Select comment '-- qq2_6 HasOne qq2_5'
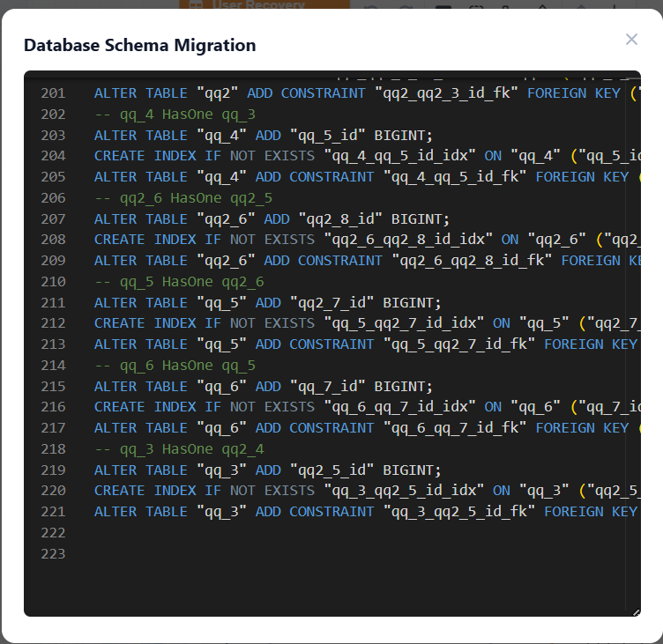Image resolution: width=663 pixels, height=644 pixels. click(x=183, y=197)
